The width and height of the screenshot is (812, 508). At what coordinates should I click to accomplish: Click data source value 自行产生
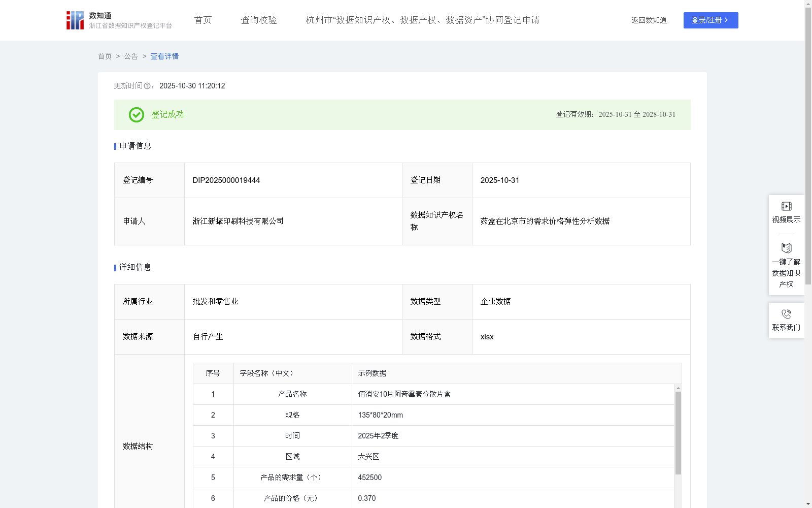[208, 337]
